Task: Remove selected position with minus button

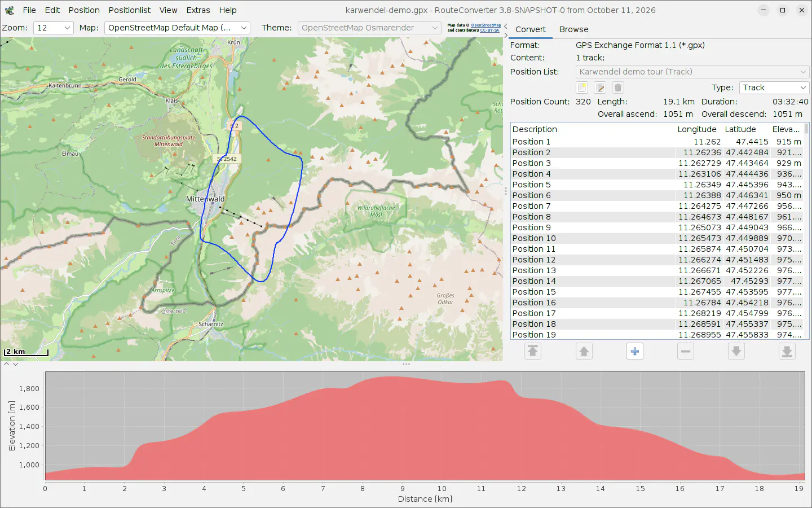Action: tap(686, 351)
